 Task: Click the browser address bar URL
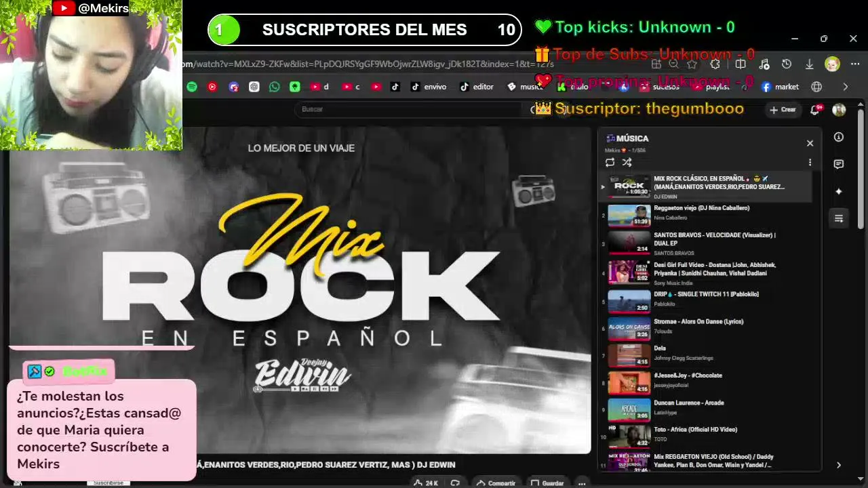click(x=370, y=64)
